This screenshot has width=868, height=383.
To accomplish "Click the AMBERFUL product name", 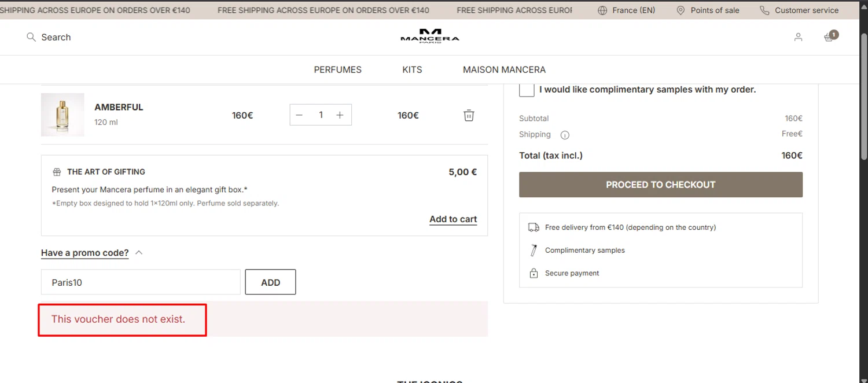I will coord(119,107).
